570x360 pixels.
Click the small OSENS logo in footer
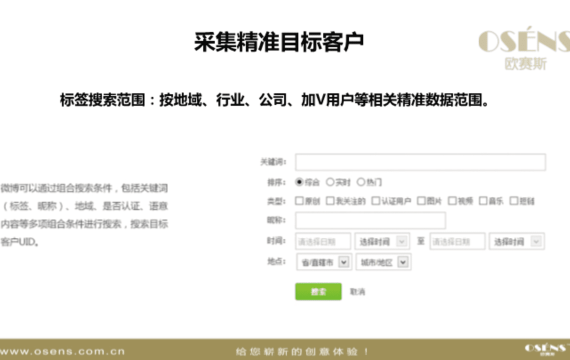click(x=547, y=349)
